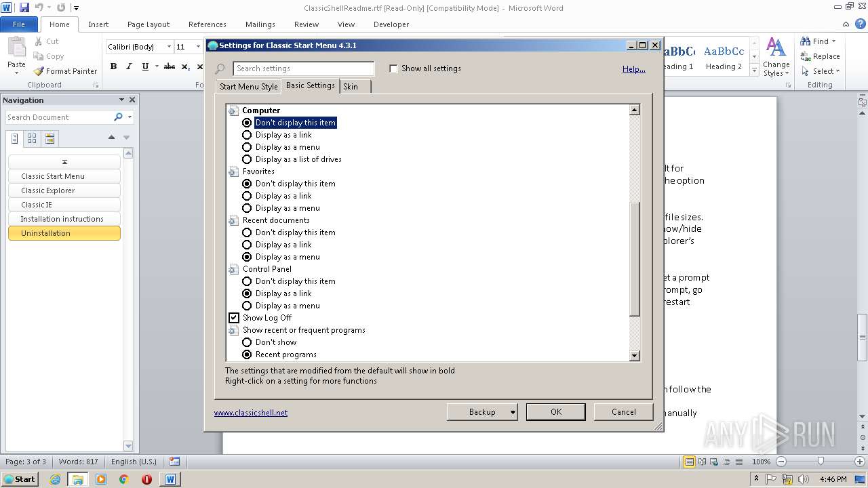Open Internet Explorer from the taskbar
Image resolution: width=868 pixels, height=488 pixels.
(55, 479)
